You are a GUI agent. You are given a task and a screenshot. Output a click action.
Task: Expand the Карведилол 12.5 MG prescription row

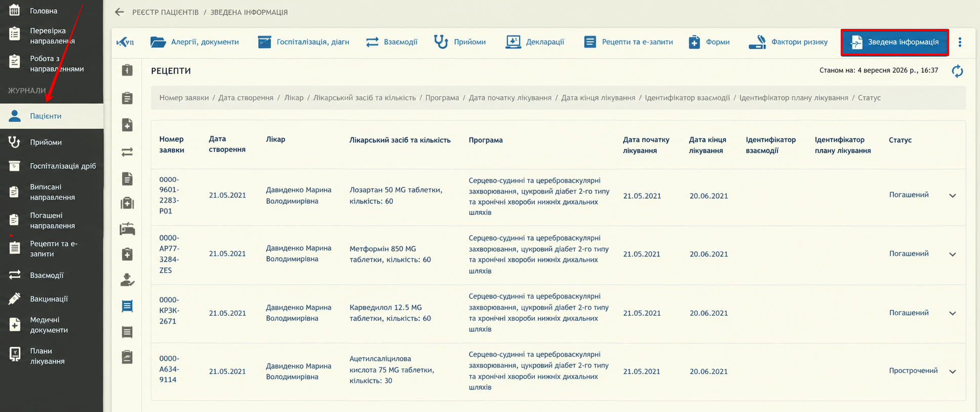point(952,313)
